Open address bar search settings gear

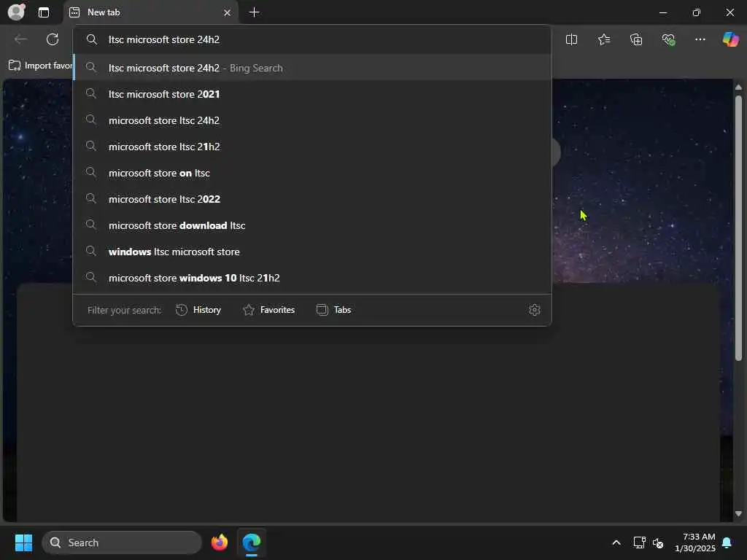(x=535, y=310)
